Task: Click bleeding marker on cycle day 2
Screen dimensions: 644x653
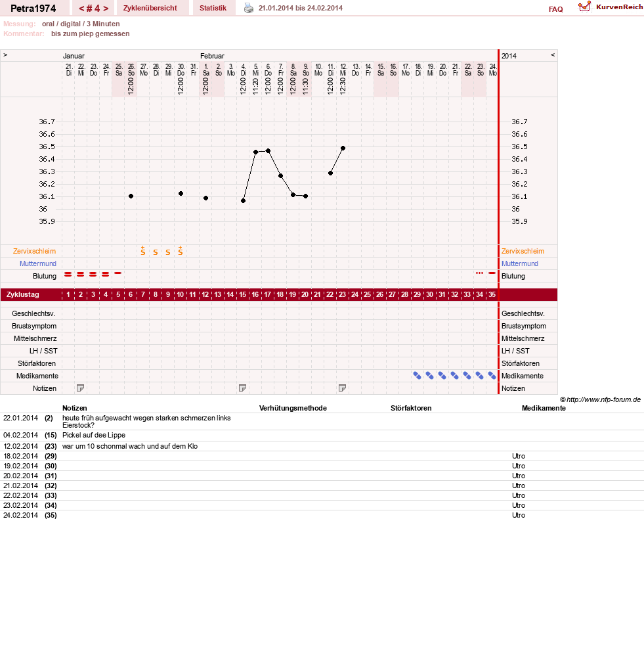Action: tap(80, 274)
